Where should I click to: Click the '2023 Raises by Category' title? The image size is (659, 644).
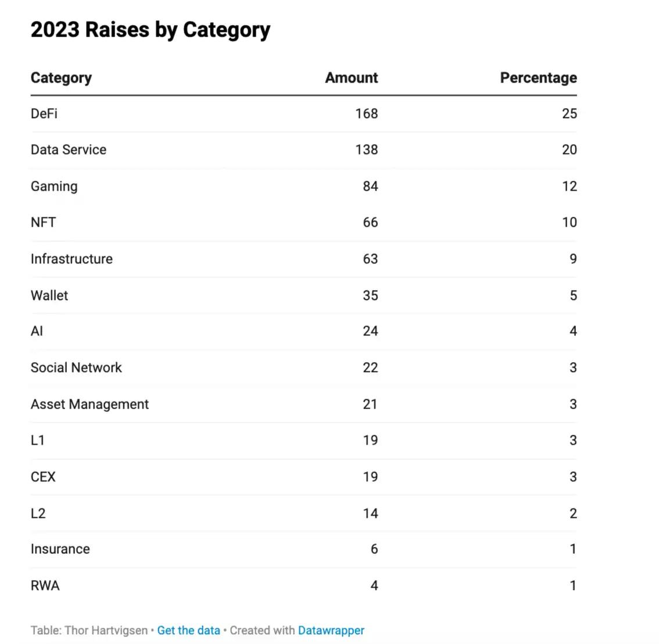pyautogui.click(x=150, y=30)
